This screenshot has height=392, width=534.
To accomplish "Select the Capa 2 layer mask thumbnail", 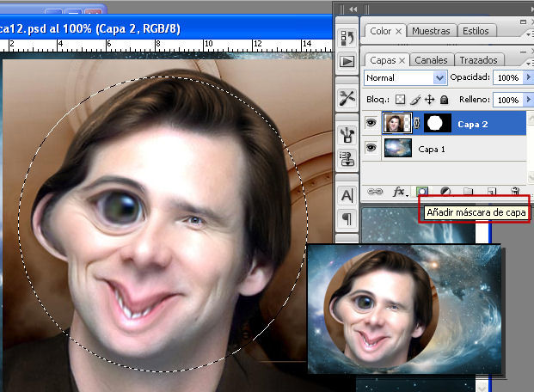I will [x=438, y=123].
